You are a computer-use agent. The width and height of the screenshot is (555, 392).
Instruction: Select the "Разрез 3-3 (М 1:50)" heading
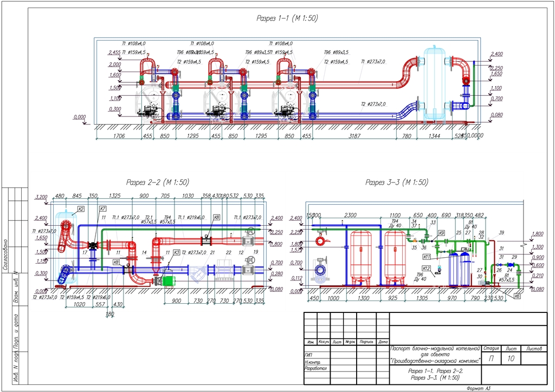coord(397,182)
